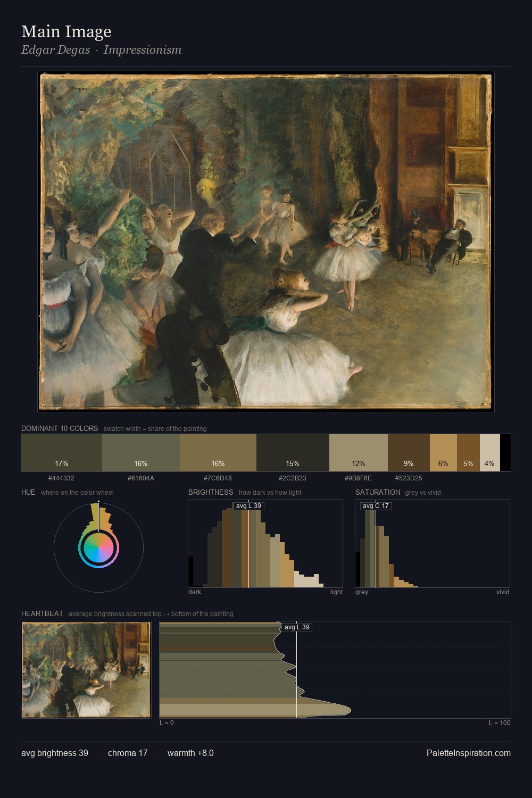This screenshot has height=798, width=532.
Task: Click the hue color wheel
Action: [x=98, y=547]
